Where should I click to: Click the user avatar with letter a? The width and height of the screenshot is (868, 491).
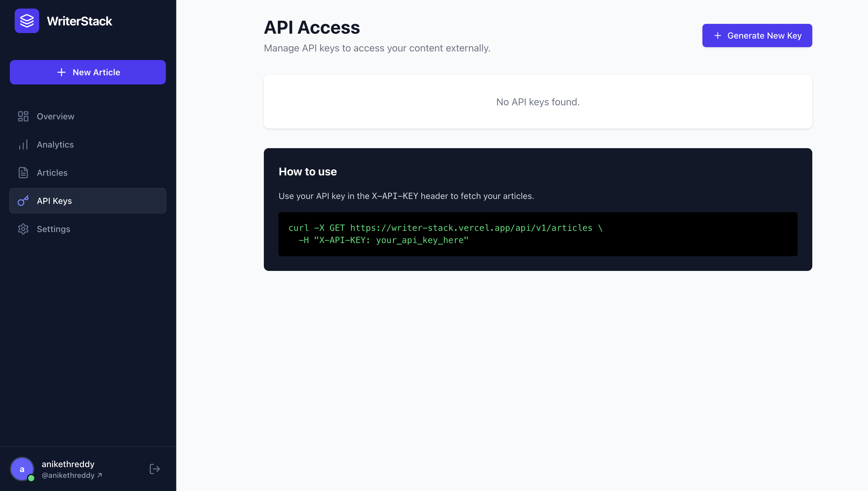click(22, 469)
